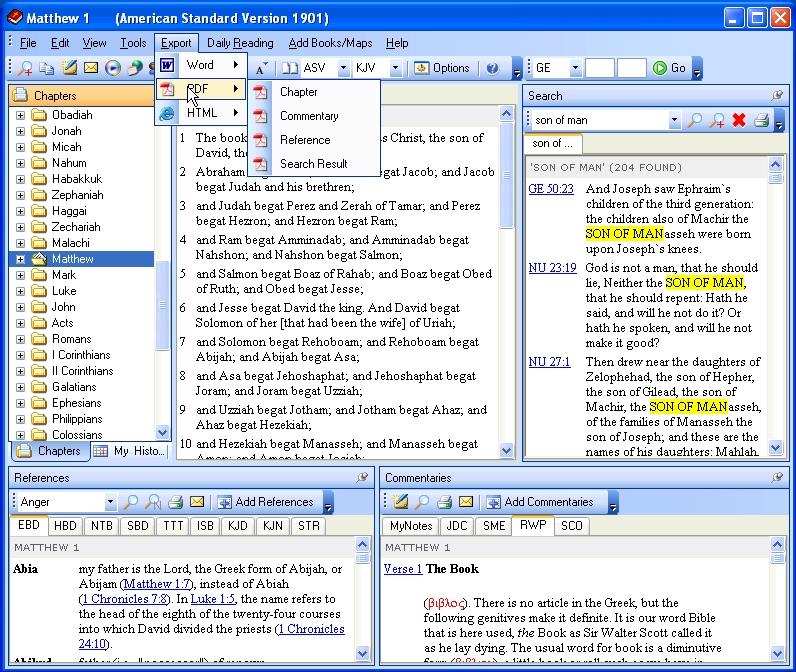Choose Chapter in PDF export submenu

(x=314, y=92)
